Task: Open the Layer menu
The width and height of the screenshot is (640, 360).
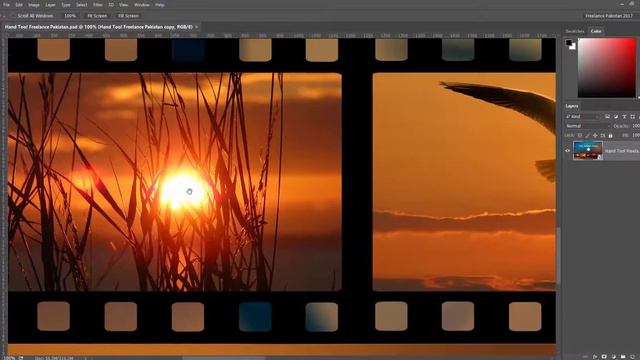Action: tap(50, 5)
